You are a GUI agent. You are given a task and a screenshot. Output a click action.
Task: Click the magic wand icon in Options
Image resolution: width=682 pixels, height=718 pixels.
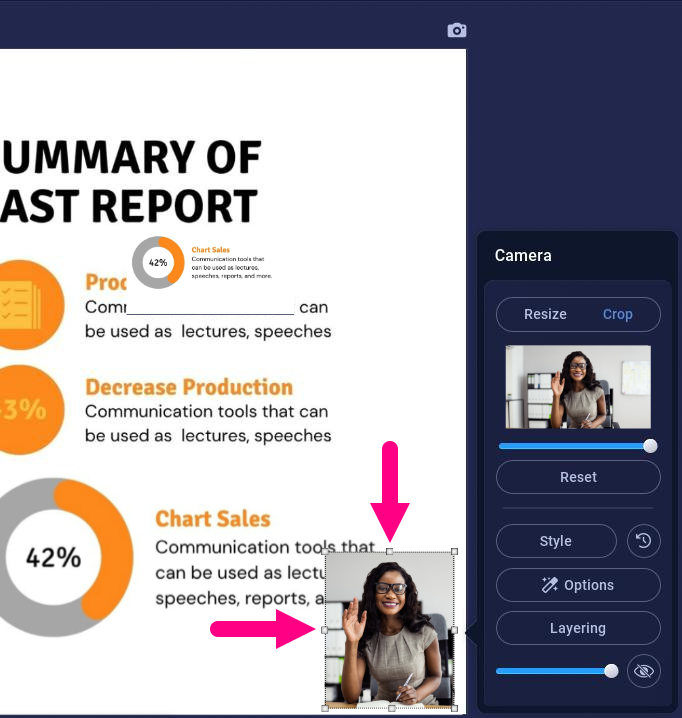click(x=549, y=585)
